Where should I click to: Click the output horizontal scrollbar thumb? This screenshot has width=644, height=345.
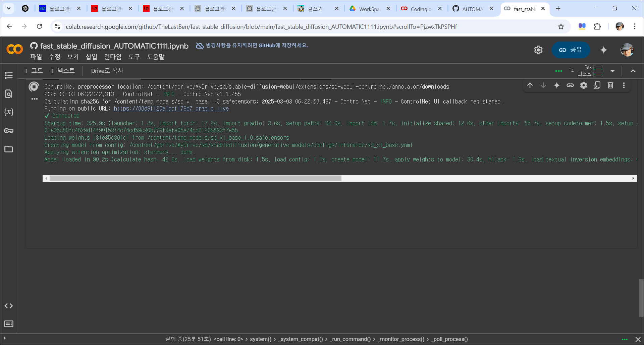tap(196, 179)
